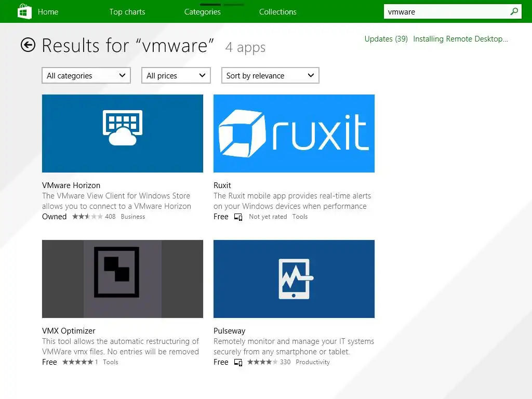Click the Tools label under VMX Optimizer
The image size is (532, 399).
click(x=111, y=362)
